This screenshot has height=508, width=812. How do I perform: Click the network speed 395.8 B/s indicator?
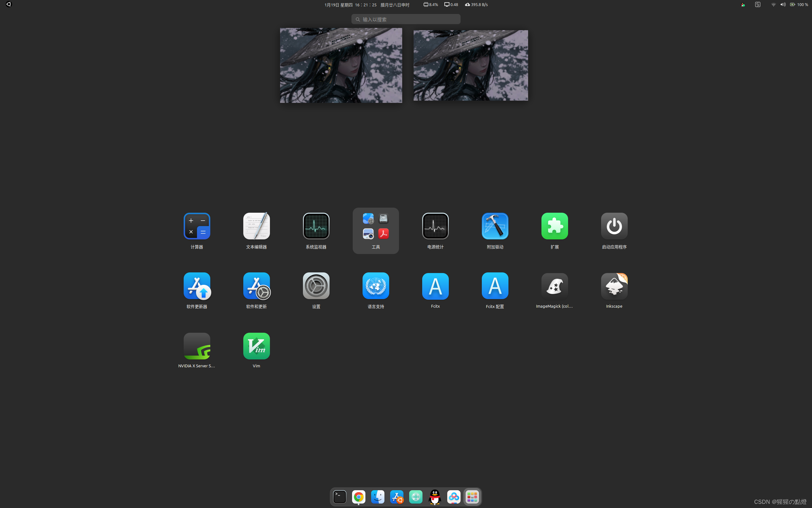point(476,4)
